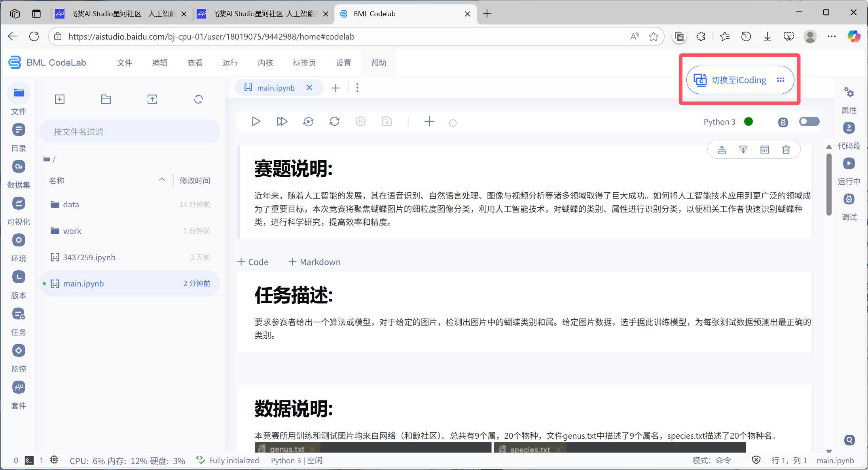Add a new Markdown cell below
Image resolution: width=868 pixels, height=470 pixels.
click(315, 262)
